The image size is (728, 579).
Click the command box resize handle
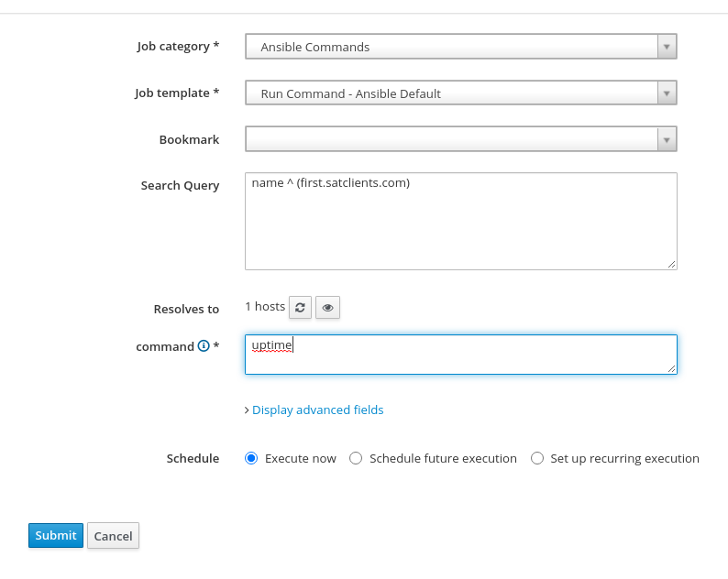click(671, 368)
